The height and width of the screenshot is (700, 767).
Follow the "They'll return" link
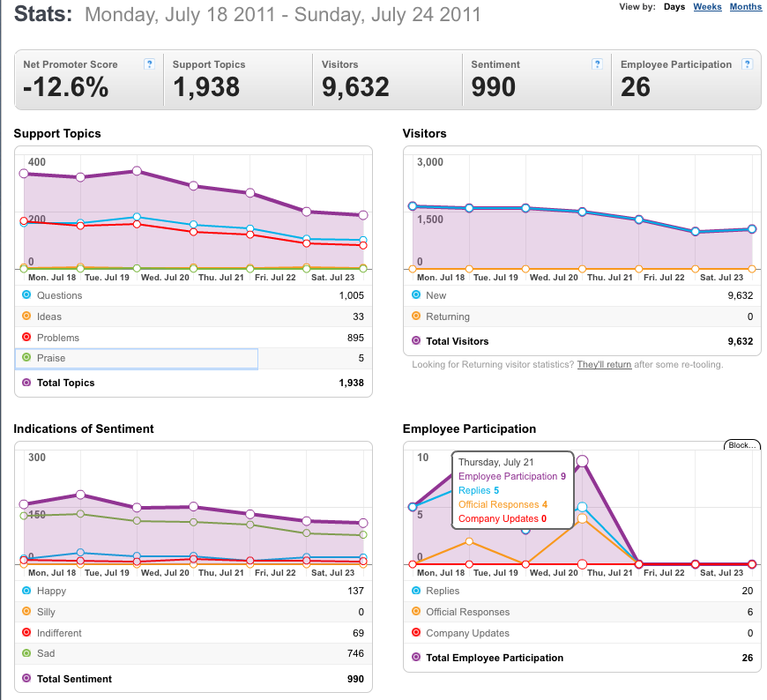pos(604,364)
